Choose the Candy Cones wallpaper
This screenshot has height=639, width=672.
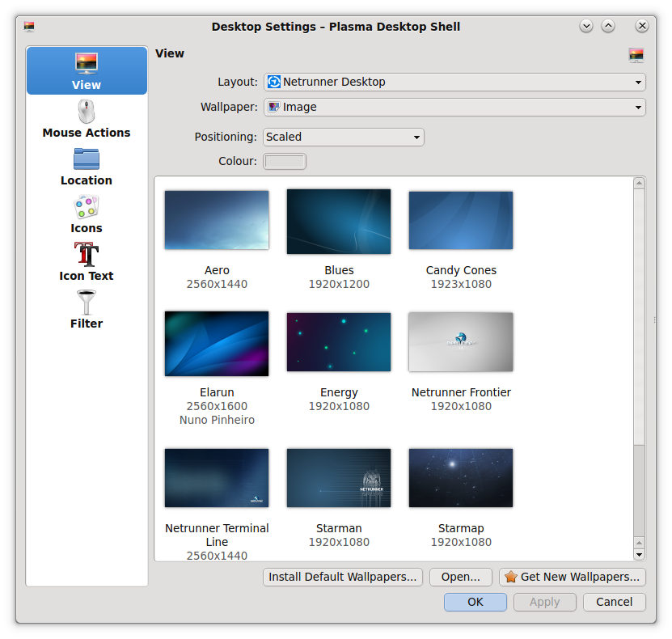[x=461, y=220]
